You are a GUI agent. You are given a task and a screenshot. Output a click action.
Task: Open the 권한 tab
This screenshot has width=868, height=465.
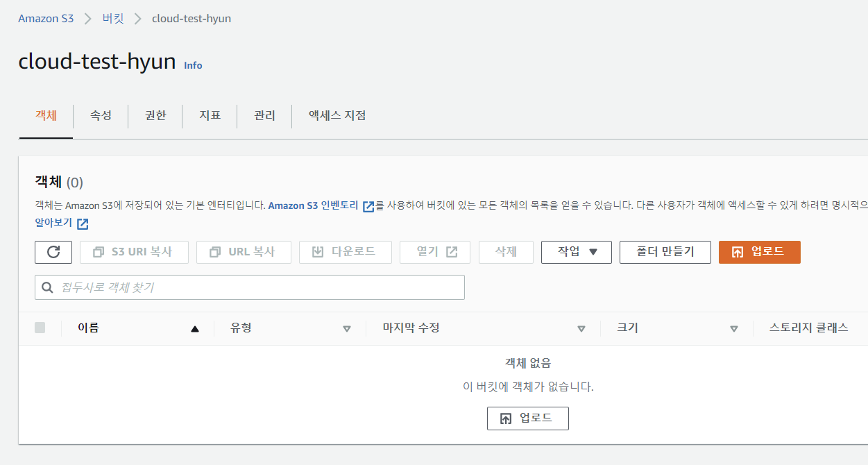tap(155, 115)
